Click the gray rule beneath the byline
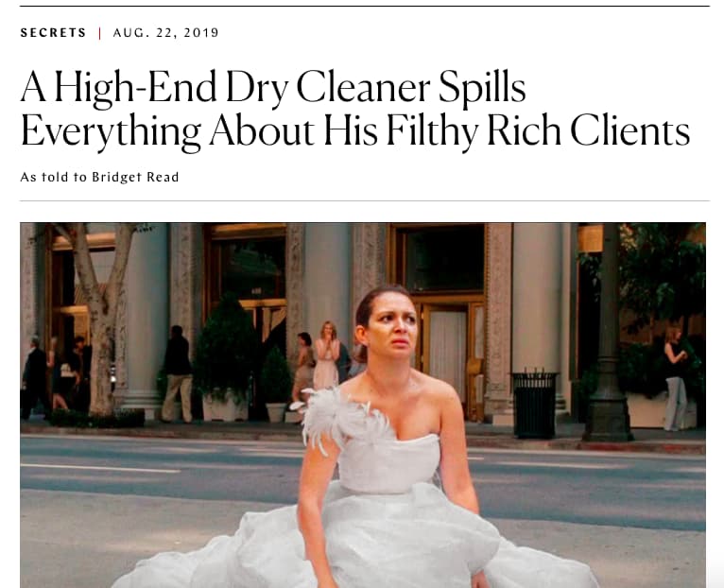The height and width of the screenshot is (588, 724). coord(365,201)
